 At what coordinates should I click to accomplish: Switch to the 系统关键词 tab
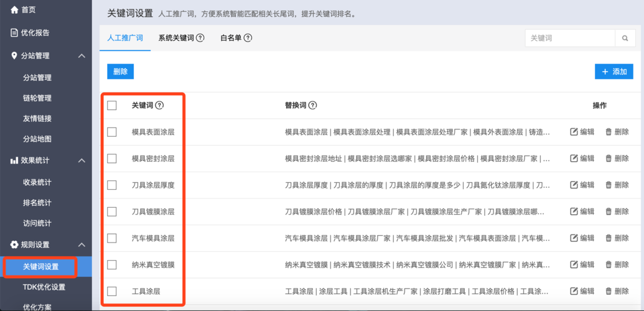pos(176,38)
